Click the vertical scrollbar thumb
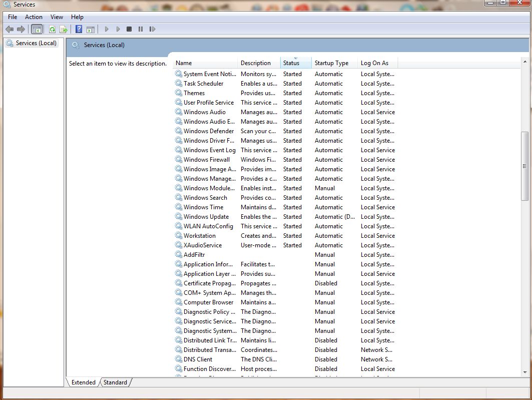This screenshot has width=532, height=400. 524,166
